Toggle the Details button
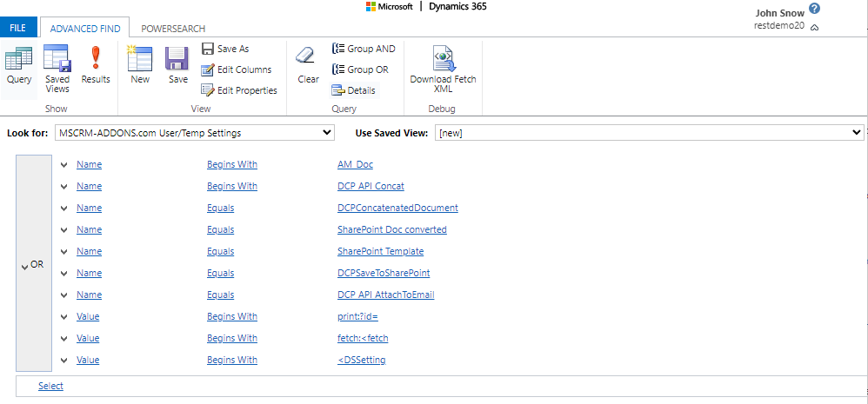 354,90
